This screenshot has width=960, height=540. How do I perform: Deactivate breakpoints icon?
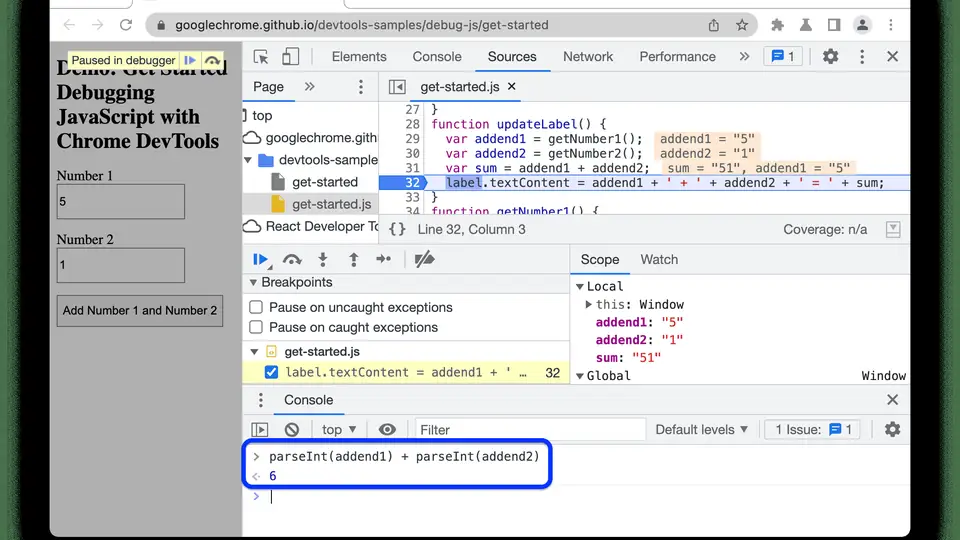(424, 260)
